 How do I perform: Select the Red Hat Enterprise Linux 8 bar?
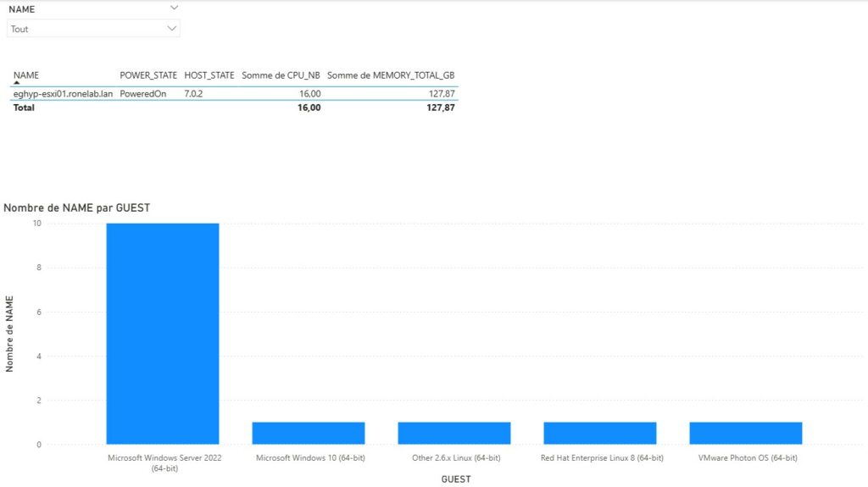pos(599,433)
